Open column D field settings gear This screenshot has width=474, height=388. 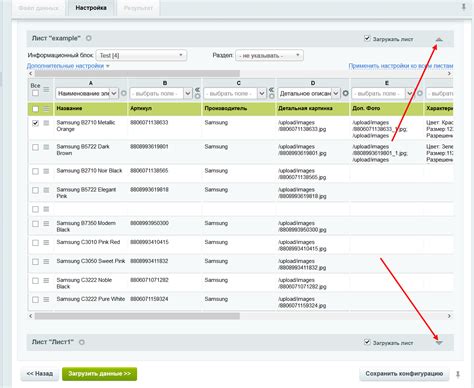pyautogui.click(x=346, y=93)
